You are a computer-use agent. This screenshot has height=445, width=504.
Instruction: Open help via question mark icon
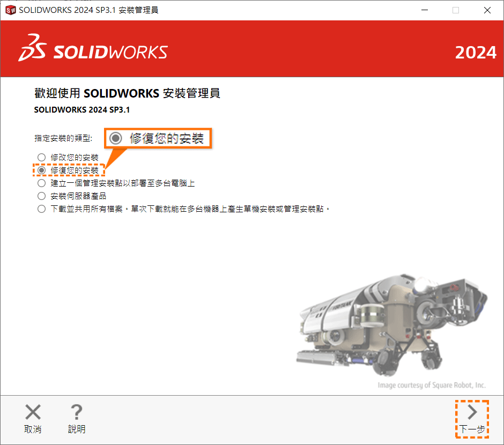[77, 412]
